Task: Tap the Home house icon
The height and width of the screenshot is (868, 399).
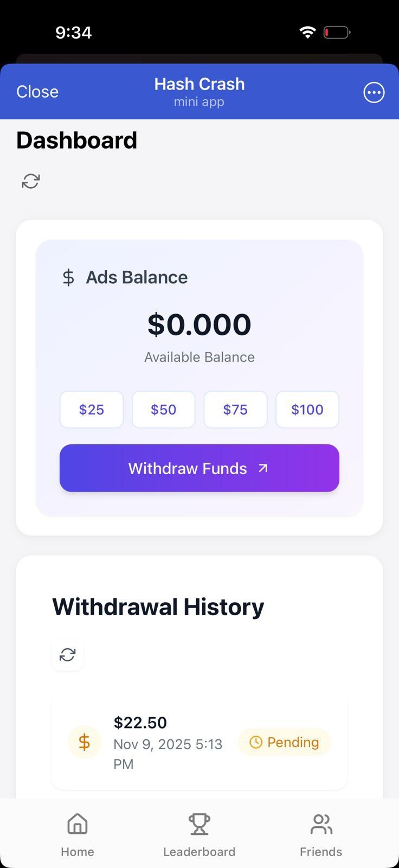Action: [x=78, y=824]
